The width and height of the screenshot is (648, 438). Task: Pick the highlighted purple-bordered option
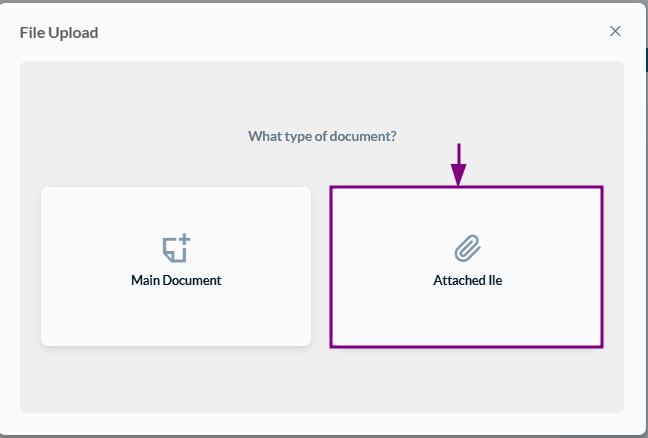click(467, 267)
